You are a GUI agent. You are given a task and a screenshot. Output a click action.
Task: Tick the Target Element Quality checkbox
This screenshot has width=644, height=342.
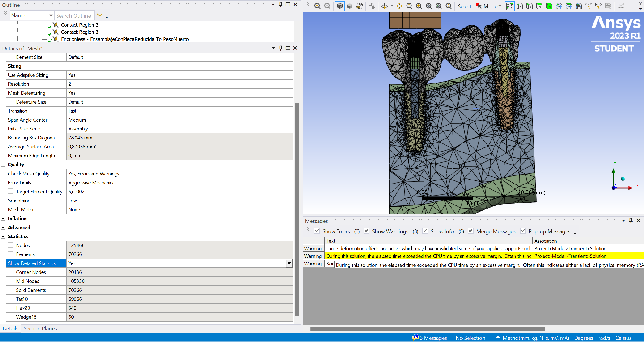[x=11, y=191]
